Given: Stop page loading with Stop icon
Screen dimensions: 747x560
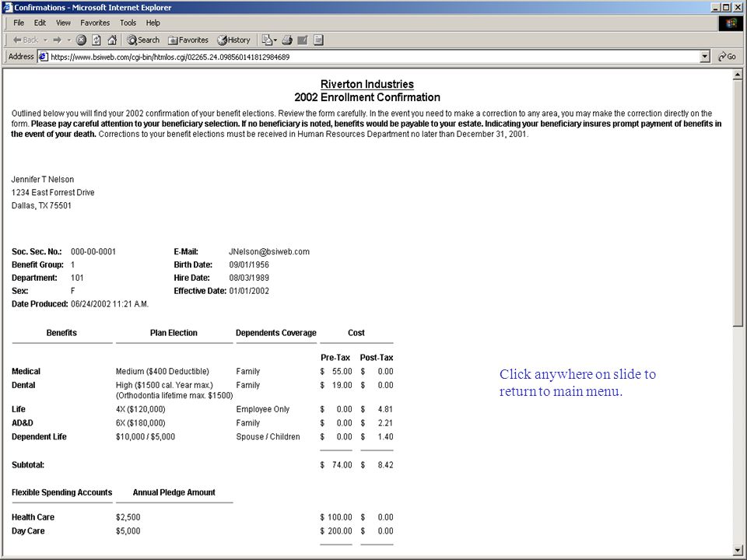Looking at the screenshot, I should point(81,40).
